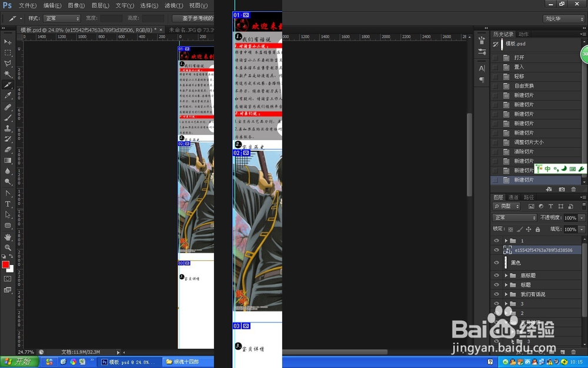The width and height of the screenshot is (588, 368).
Task: Select the Rectangular Marquee tool
Action: coord(8,52)
